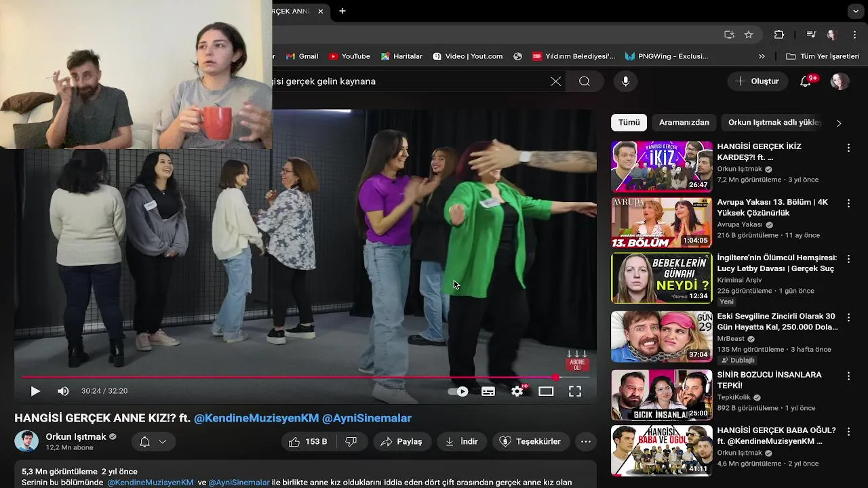
Task: Open more actions three-dot menu below video
Action: tap(586, 442)
